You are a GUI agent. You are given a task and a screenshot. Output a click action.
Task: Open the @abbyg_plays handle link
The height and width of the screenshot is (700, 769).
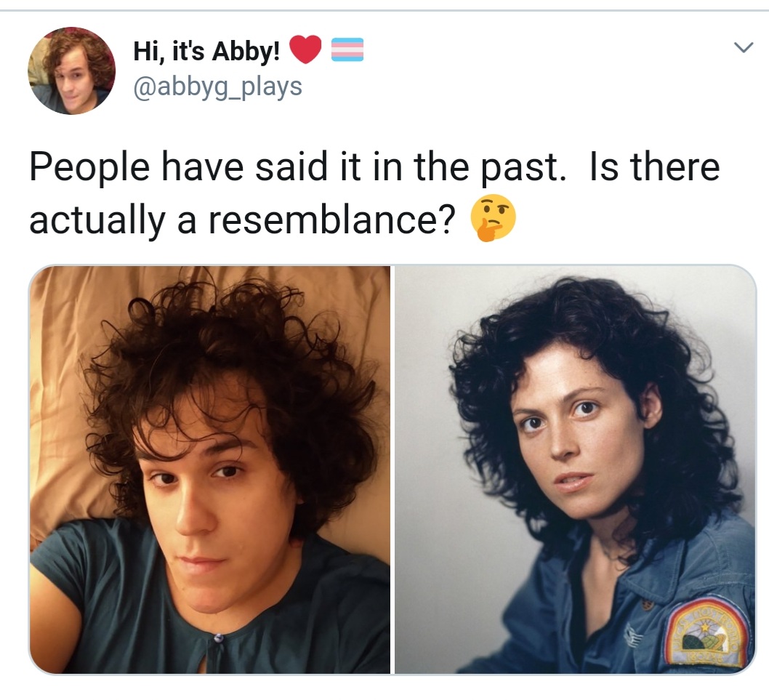pos(218,87)
